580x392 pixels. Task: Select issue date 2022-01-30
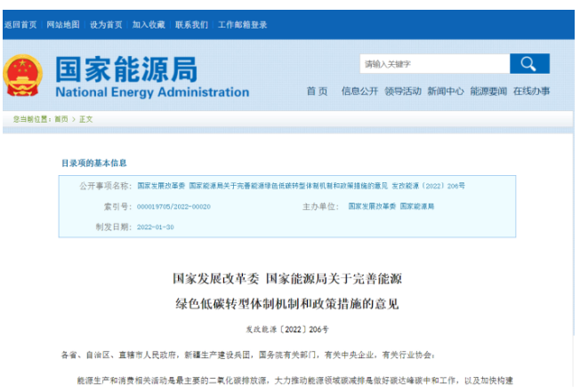tap(156, 227)
